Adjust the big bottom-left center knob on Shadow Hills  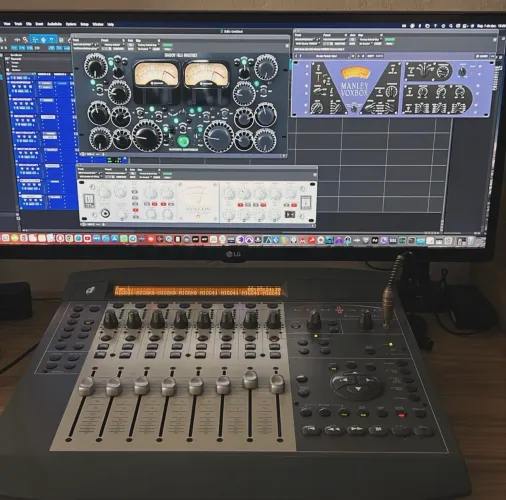click(147, 135)
